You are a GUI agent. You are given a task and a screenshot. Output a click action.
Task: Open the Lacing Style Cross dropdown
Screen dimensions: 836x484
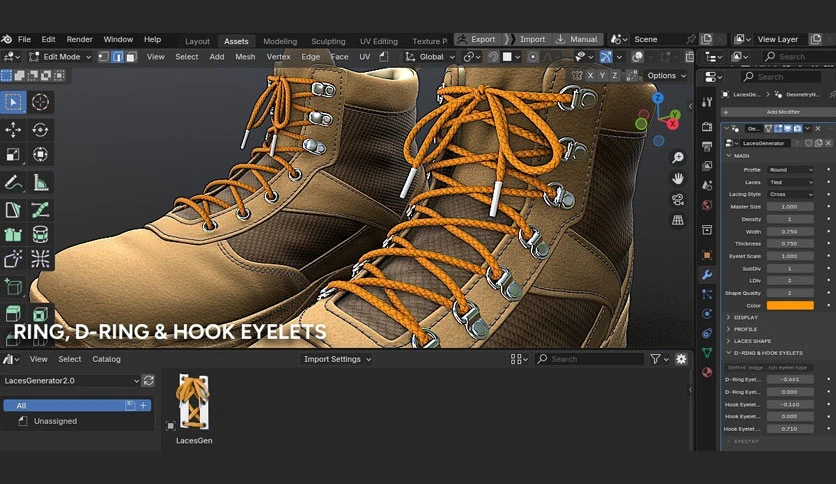pos(790,194)
